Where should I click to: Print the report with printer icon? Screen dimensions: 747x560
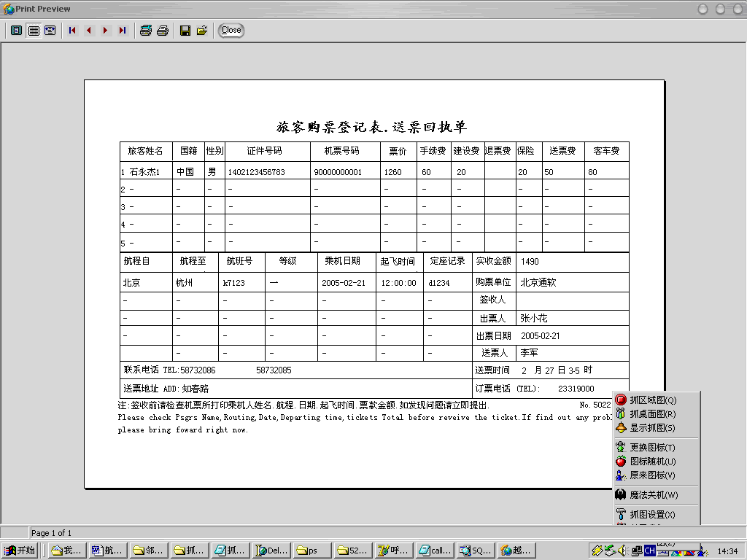tap(163, 31)
